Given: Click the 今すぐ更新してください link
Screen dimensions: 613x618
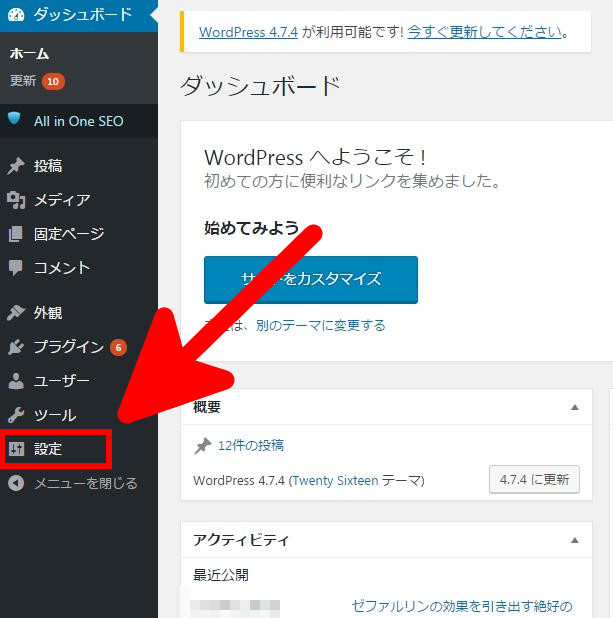Looking at the screenshot, I should tap(484, 31).
